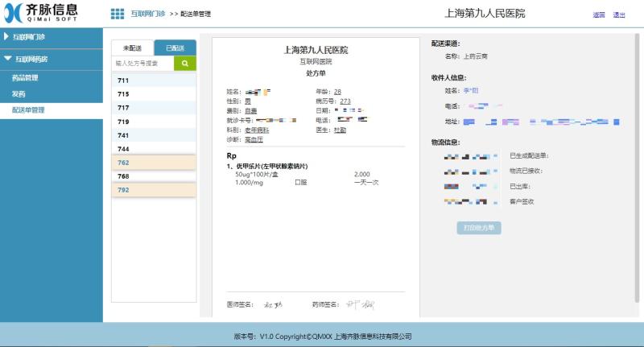Click the prescription number search field
The image size is (644, 347).
(142, 63)
